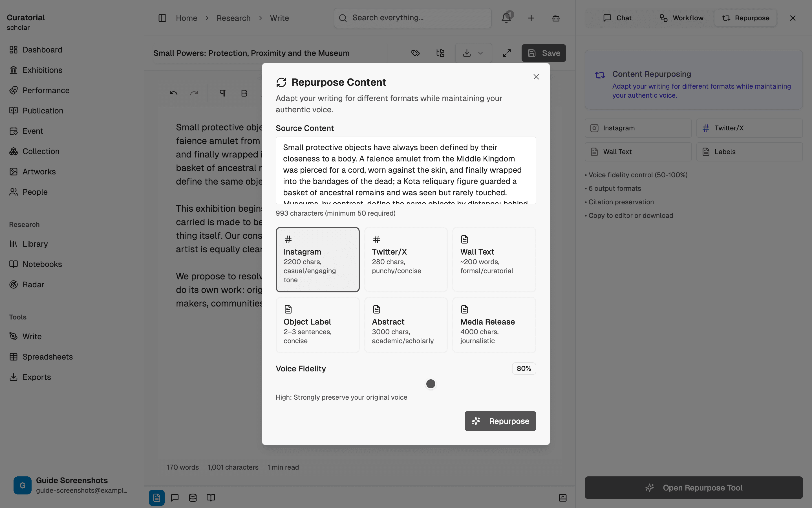This screenshot has width=812, height=508.
Task: Select the Repurpose tab in side panel
Action: tap(745, 18)
